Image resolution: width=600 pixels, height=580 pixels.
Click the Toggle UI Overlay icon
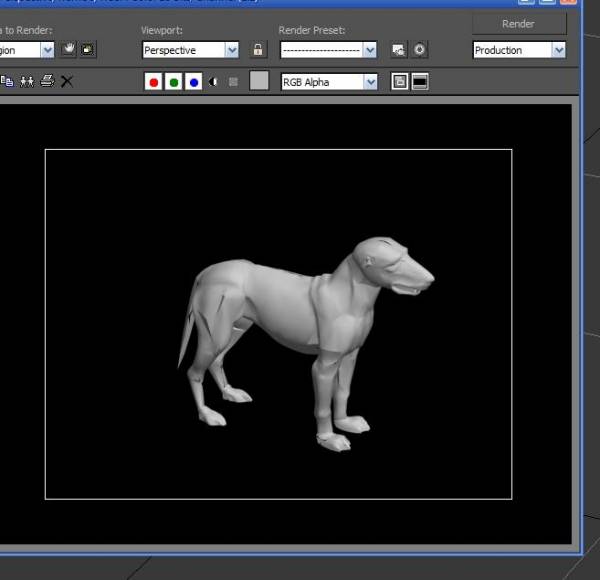pos(400,82)
